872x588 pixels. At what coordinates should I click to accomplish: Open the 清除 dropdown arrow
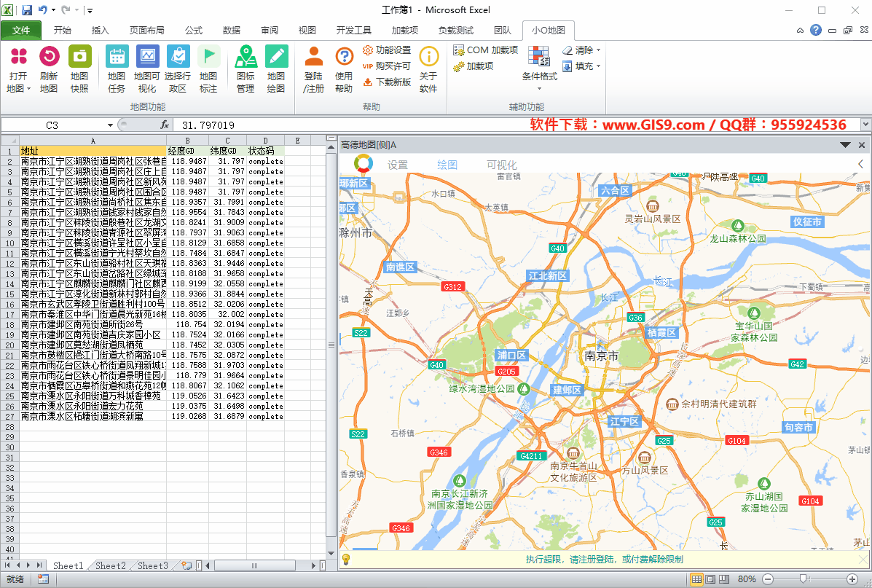[x=598, y=50]
